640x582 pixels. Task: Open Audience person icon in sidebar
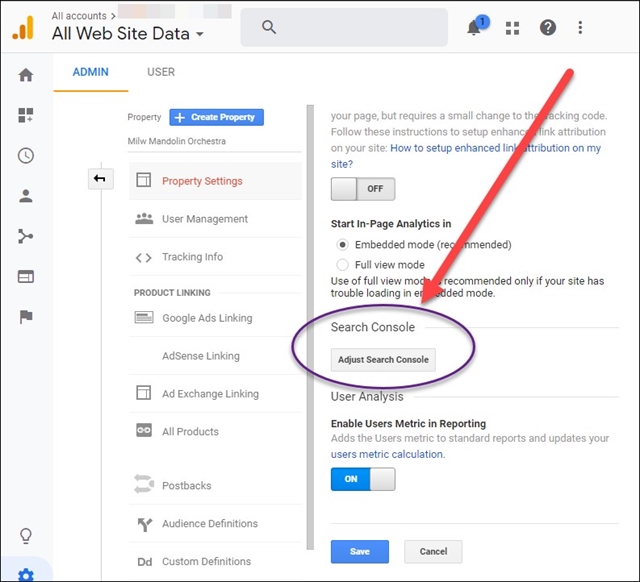pos(26,196)
